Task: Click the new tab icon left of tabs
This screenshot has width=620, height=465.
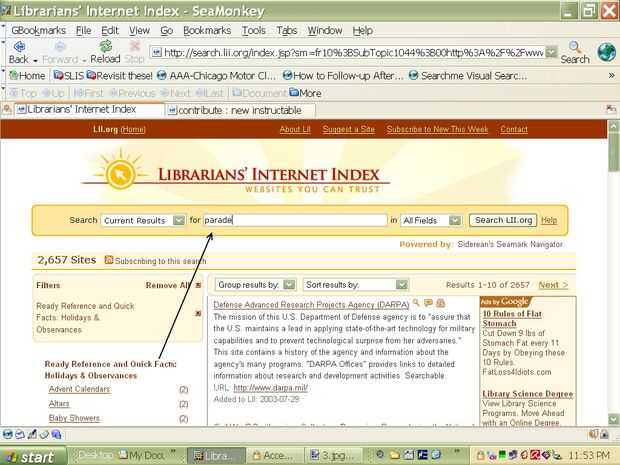Action: [7, 109]
